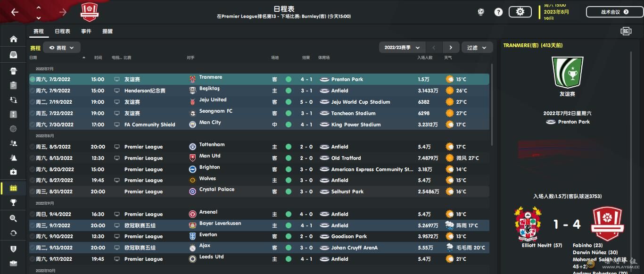Screen dimensions: 644x274
Task: Open the 过滤 filter dropdown
Action: [x=477, y=48]
